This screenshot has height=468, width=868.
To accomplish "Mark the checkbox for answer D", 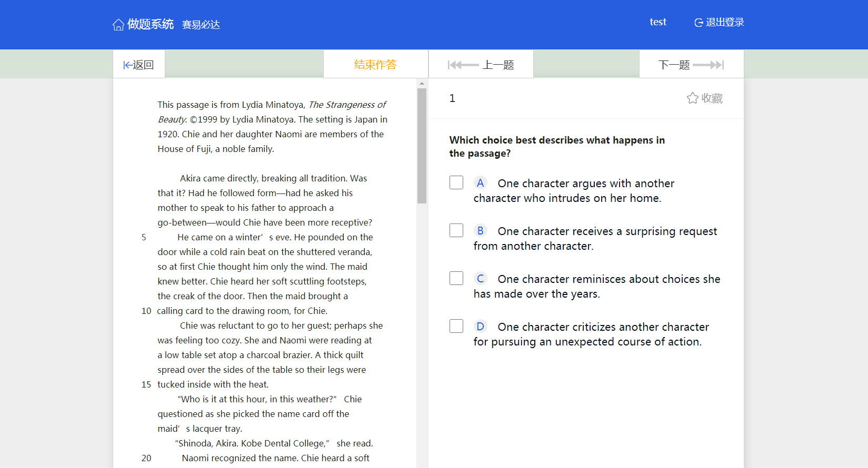I will click(x=456, y=326).
